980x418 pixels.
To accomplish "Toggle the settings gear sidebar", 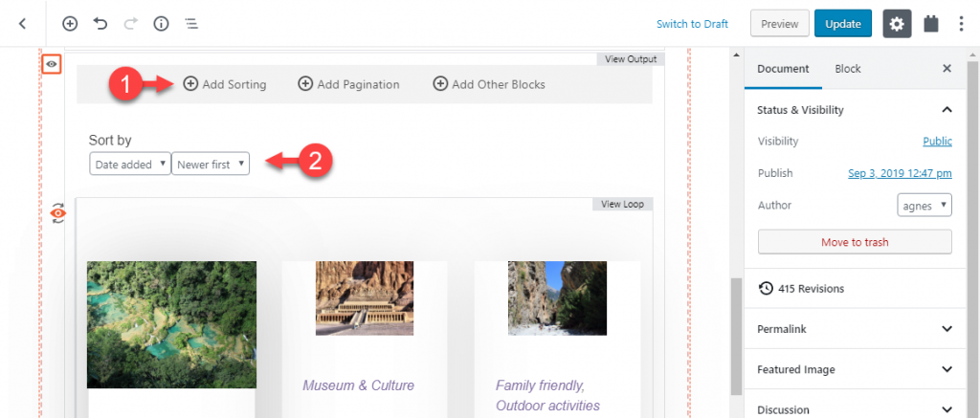I will [x=897, y=24].
